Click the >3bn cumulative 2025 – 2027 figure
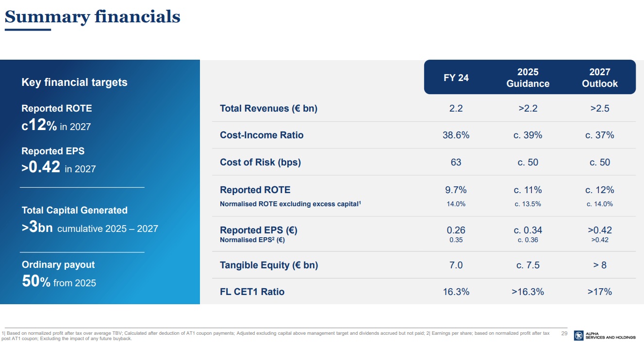644x344 pixels. (x=90, y=228)
